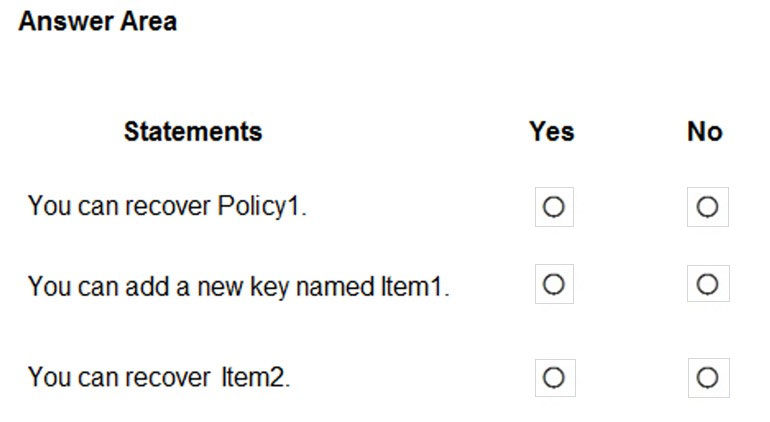Click the No column header
Viewport: 770px width, 422px height.
pos(705,131)
